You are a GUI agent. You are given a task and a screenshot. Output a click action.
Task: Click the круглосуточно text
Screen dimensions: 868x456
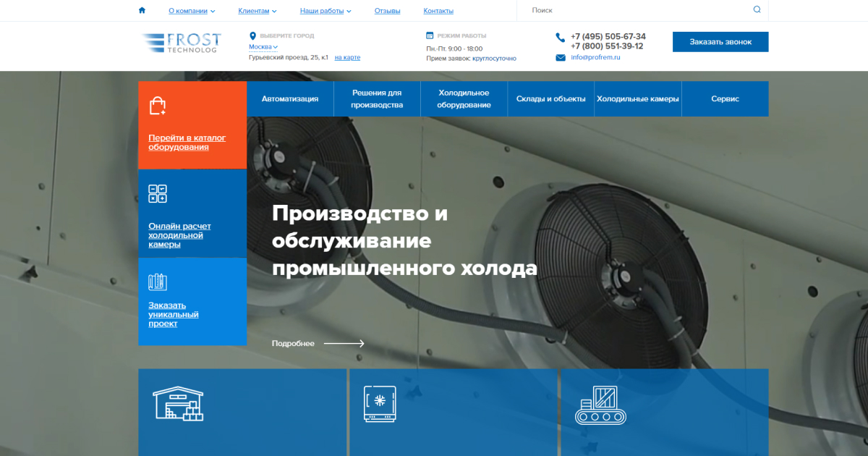[495, 58]
